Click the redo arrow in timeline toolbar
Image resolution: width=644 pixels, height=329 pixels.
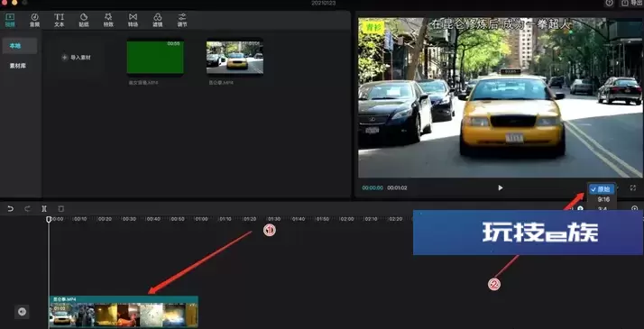pos(27,209)
